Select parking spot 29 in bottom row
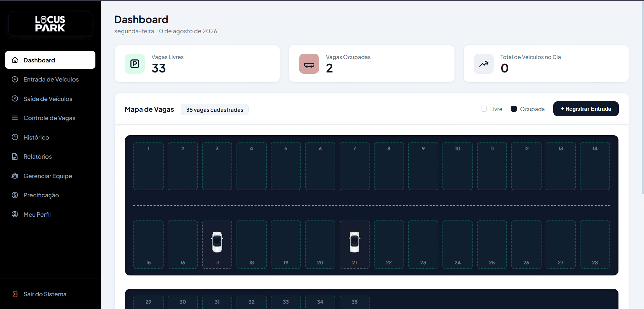This screenshot has width=644, height=309. (x=148, y=302)
